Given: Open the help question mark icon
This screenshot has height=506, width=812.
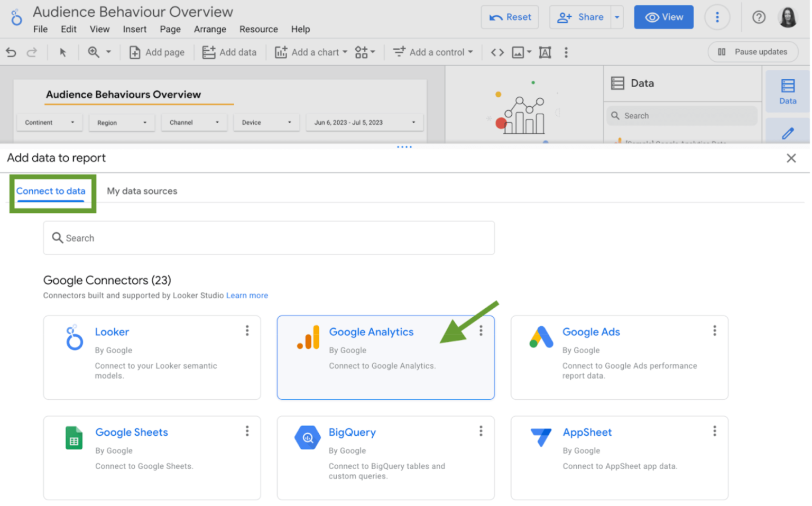Looking at the screenshot, I should coord(759,17).
